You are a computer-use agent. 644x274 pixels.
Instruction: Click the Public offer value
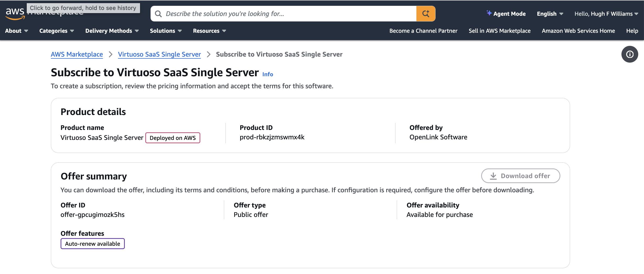click(251, 215)
